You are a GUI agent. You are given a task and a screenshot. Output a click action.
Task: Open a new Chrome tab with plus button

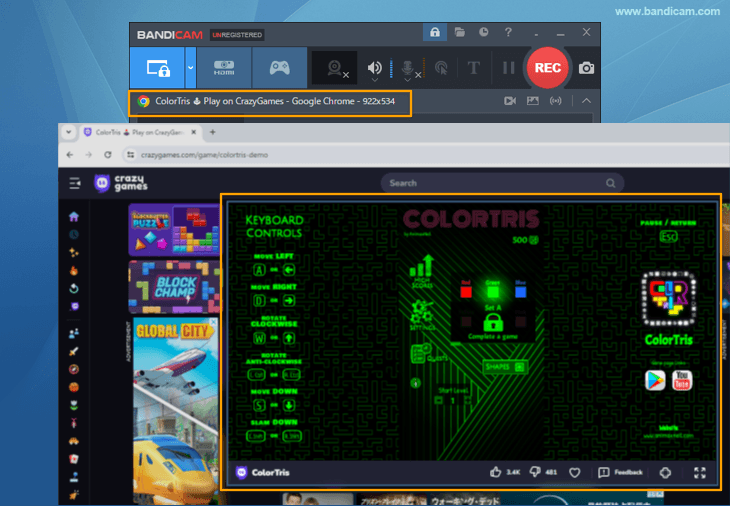(212, 132)
